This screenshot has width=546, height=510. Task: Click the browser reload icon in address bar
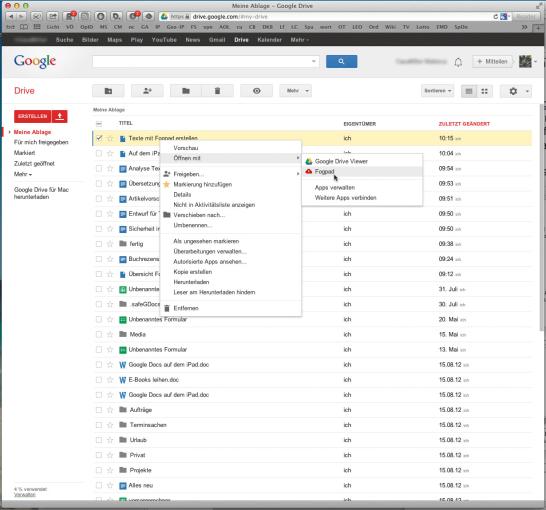[495, 16]
